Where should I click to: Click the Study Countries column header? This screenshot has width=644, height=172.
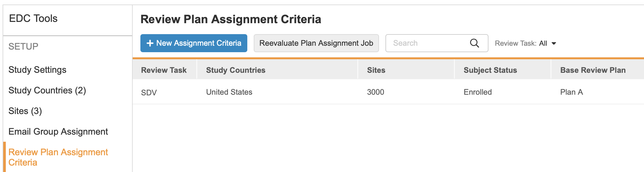click(236, 70)
